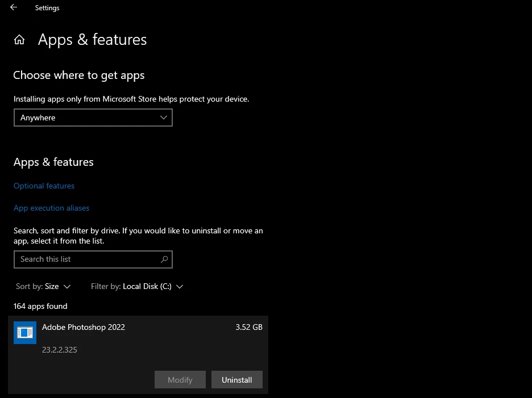Open the Anywhere app source dropdown
The height and width of the screenshot is (398, 532).
coord(93,118)
